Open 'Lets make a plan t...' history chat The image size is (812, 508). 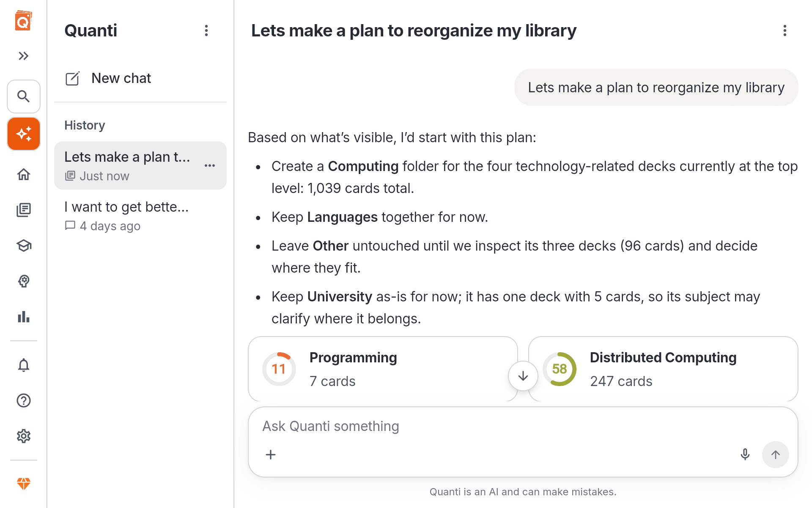(140, 166)
